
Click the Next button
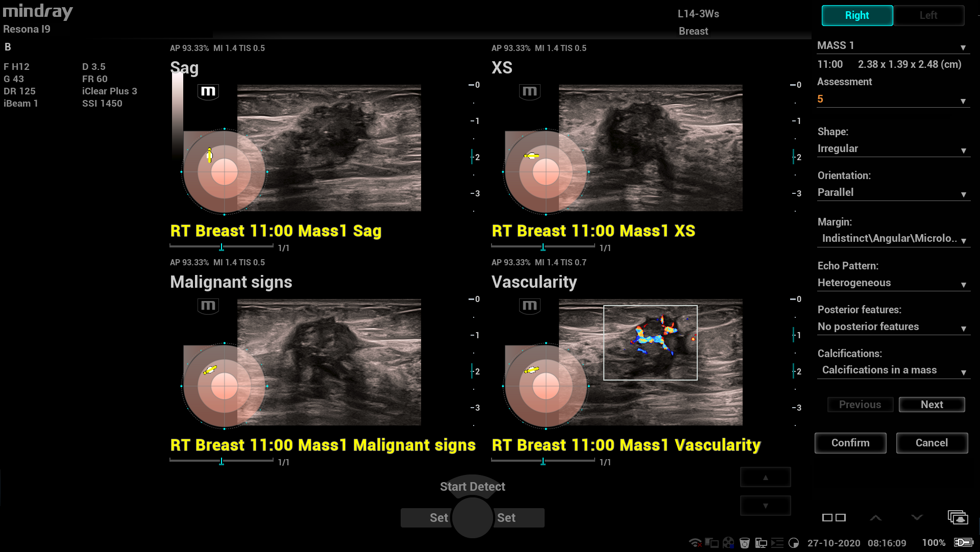point(932,405)
